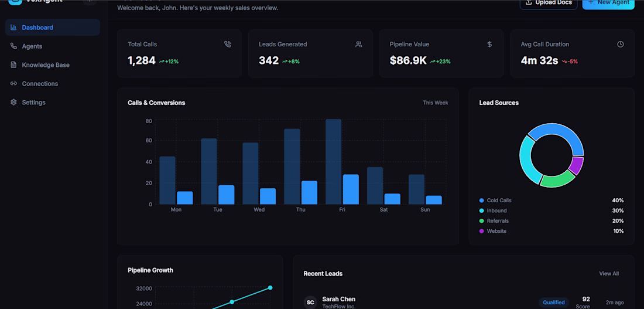Viewport: 644px width, 309px height.
Task: Click the 40% Cold Calls percentage
Action: click(x=618, y=201)
